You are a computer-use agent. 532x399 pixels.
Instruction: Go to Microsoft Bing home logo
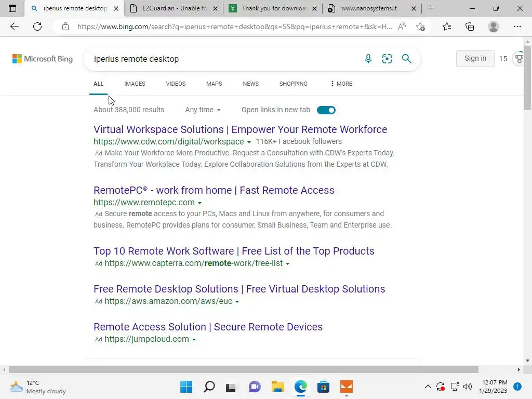43,59
